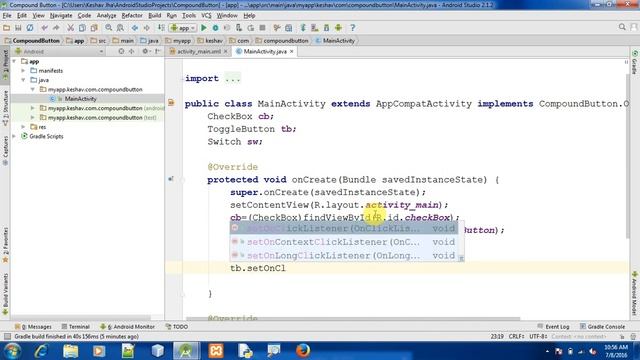This screenshot has height=360, width=640.
Task: Click the Paste toolbar icon
Action: pyautogui.click(x=94, y=28)
